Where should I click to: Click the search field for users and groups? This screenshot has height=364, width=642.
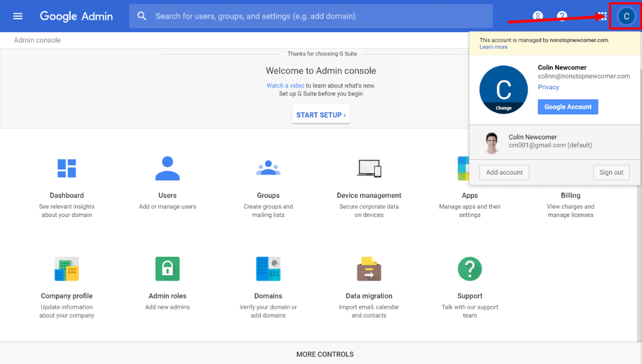311,17
